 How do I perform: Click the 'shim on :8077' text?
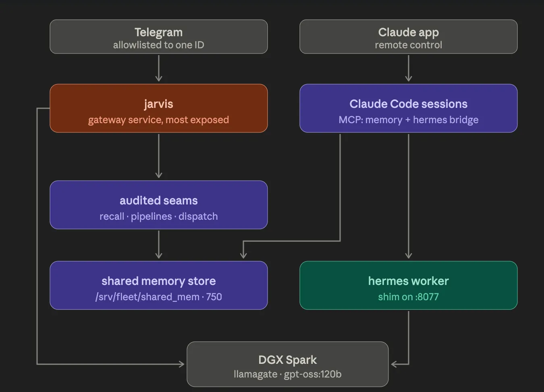pos(409,297)
